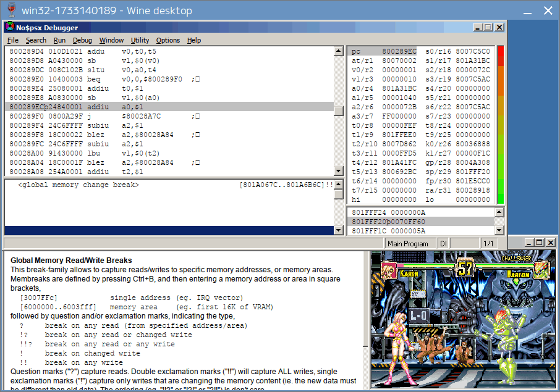
Task: Click break range [801A067C..801A6B6C]!!
Action: point(286,185)
